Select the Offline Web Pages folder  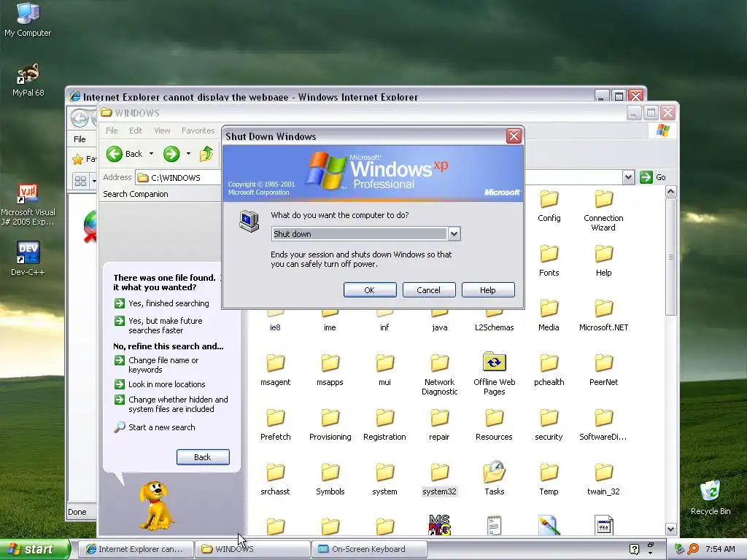pos(494,373)
